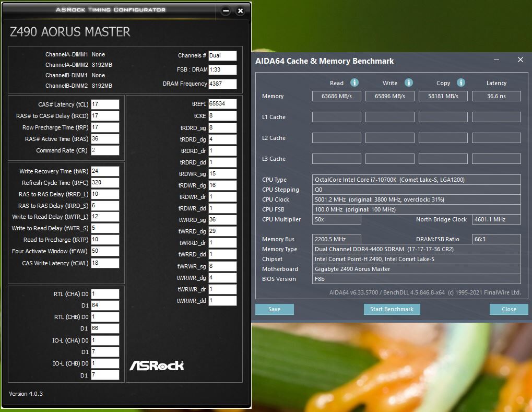
Task: Close AIDA64 window with the X icon
Action: click(x=521, y=60)
